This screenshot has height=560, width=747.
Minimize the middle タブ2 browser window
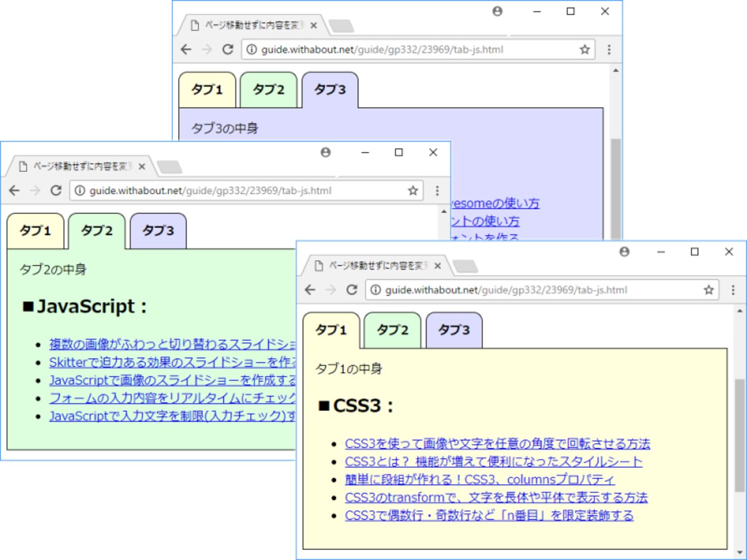(365, 152)
